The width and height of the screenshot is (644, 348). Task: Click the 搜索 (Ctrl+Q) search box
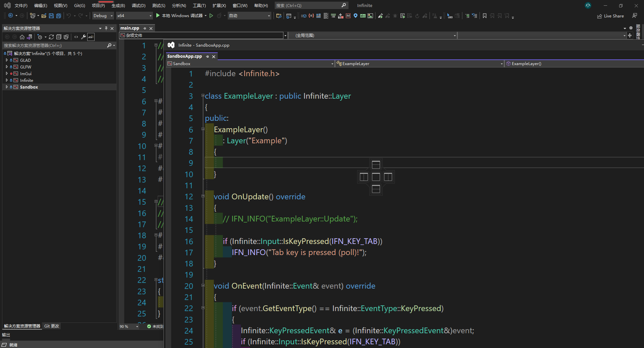(311, 6)
